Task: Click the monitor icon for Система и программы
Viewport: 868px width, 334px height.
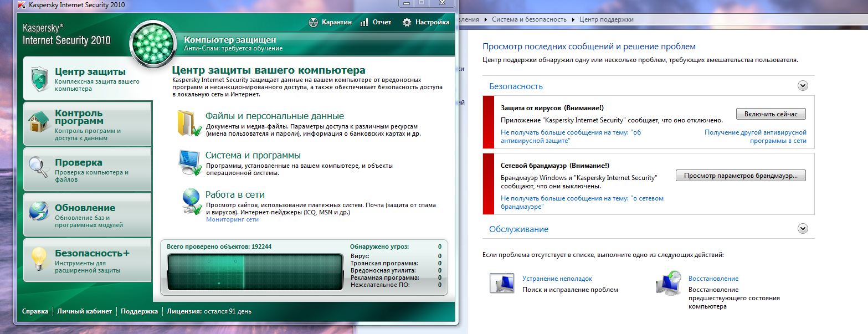Action: 189,162
